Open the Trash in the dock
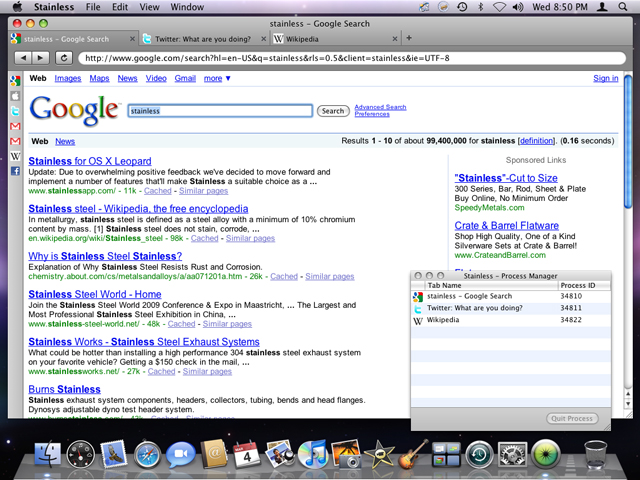Image resolution: width=640 pixels, height=480 pixels. coord(595,454)
